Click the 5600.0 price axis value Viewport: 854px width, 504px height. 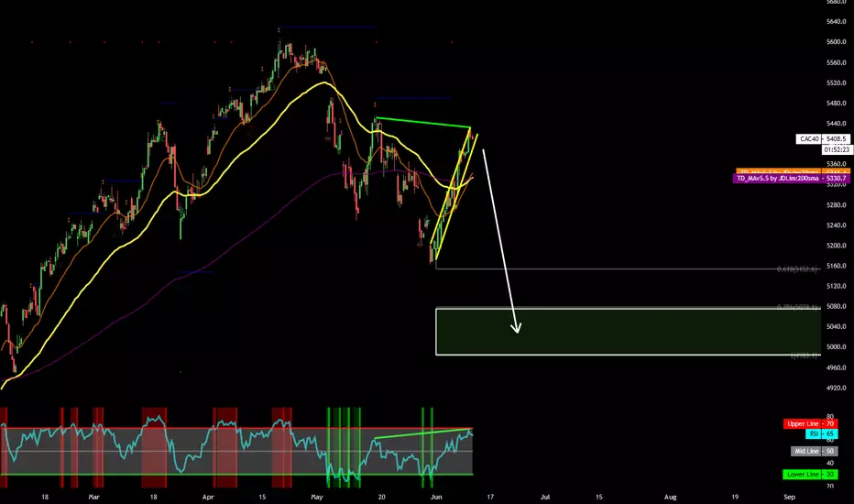pyautogui.click(x=836, y=42)
